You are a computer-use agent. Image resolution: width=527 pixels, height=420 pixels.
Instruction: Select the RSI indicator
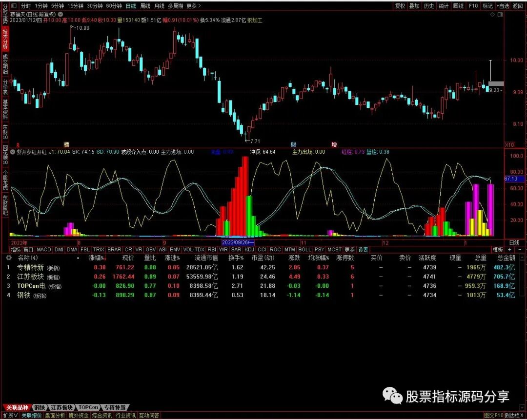(x=212, y=250)
